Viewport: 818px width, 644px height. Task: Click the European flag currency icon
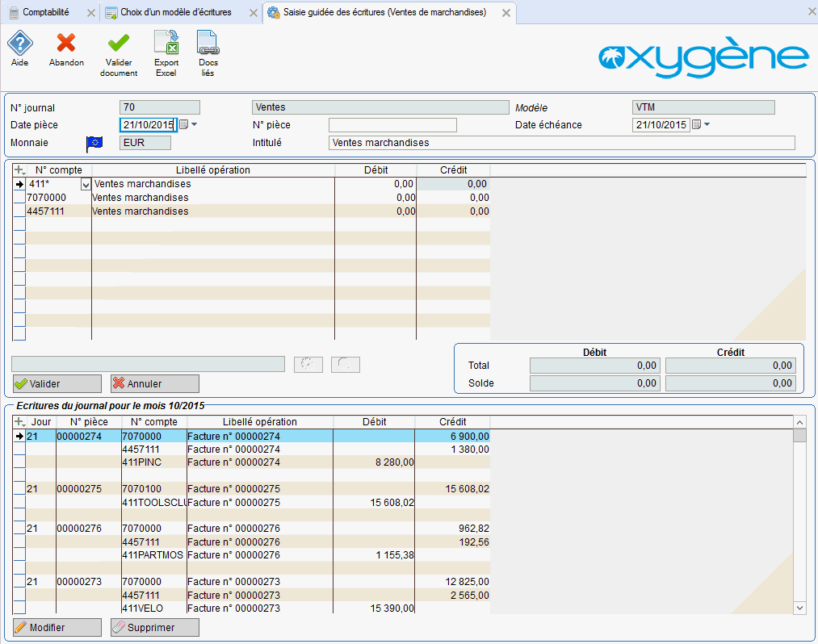click(95, 143)
